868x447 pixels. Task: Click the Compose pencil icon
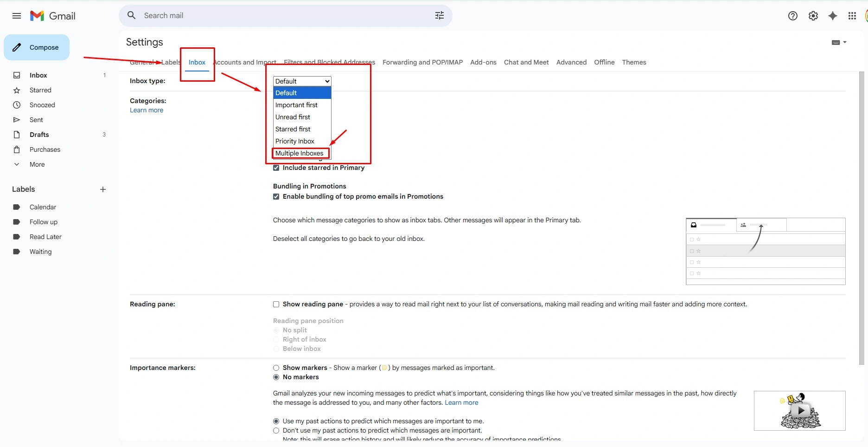click(x=17, y=47)
